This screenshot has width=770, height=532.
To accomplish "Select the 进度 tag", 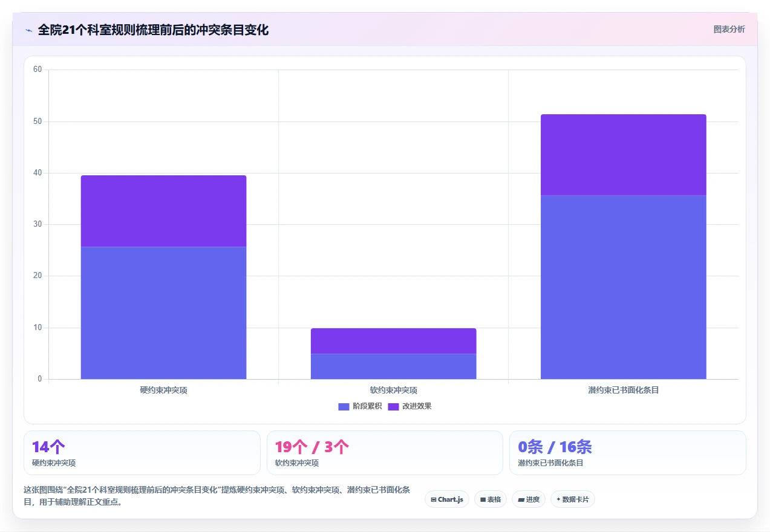I will [529, 499].
